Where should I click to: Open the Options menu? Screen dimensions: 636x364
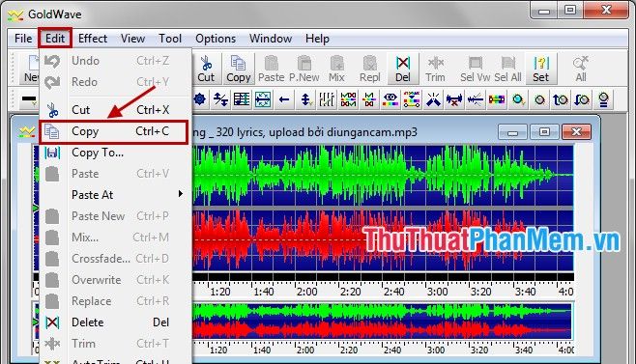coord(216,39)
